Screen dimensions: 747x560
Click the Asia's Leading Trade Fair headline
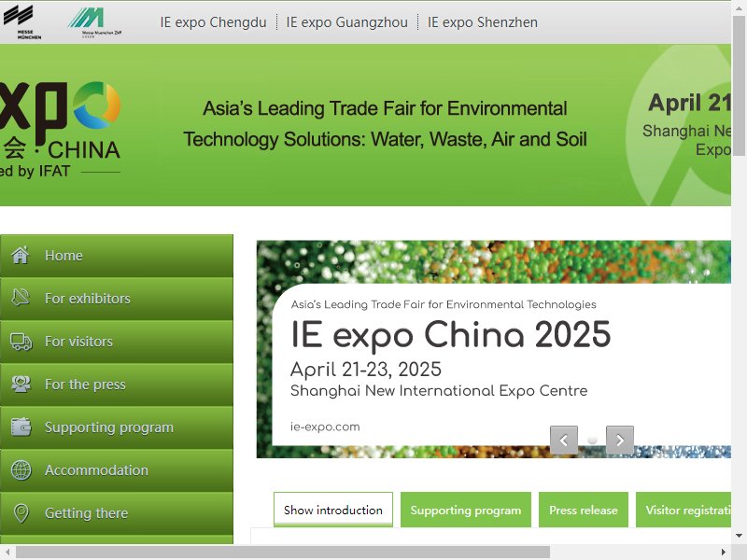tap(385, 124)
